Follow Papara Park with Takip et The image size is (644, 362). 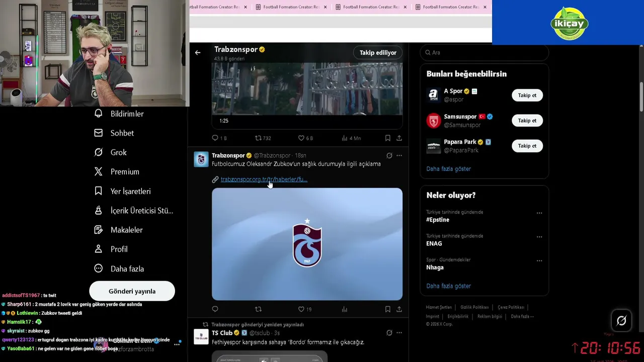pyautogui.click(x=527, y=146)
